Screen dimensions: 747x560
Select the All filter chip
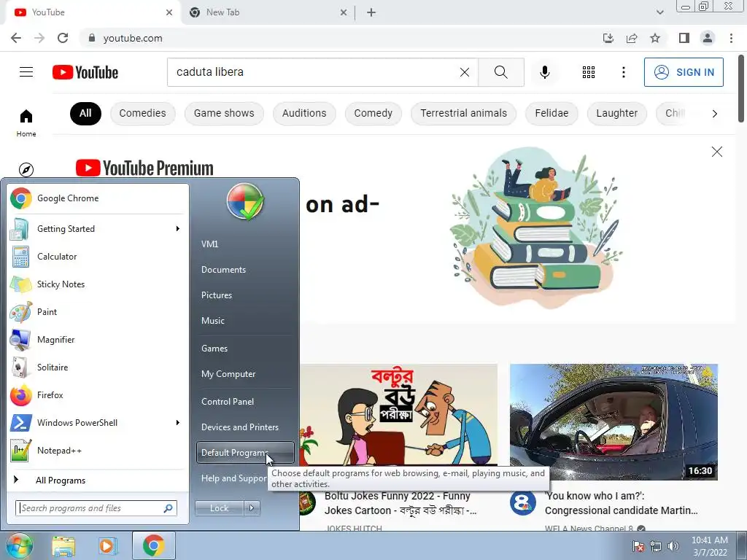[85, 113]
